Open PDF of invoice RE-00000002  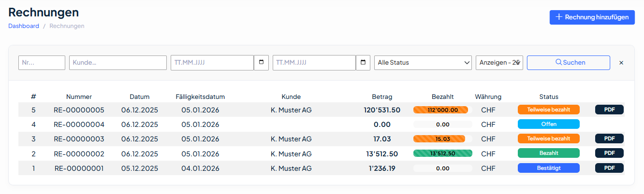click(x=609, y=153)
